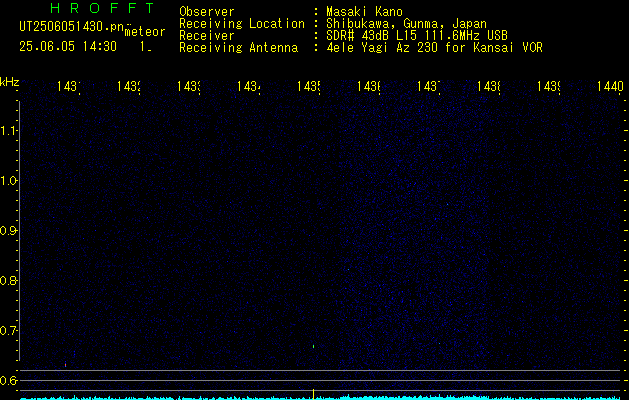
Task: Click the observer name Masaki Kano
Action: coord(364,12)
